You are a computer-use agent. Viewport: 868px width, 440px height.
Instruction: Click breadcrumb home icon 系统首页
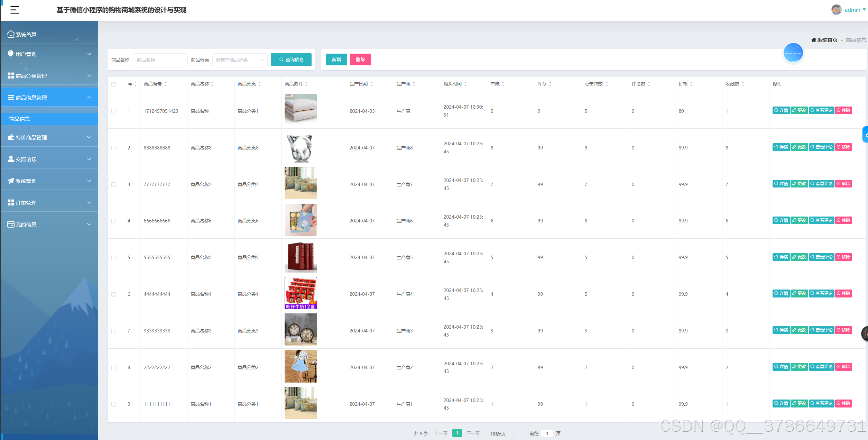[x=813, y=40]
